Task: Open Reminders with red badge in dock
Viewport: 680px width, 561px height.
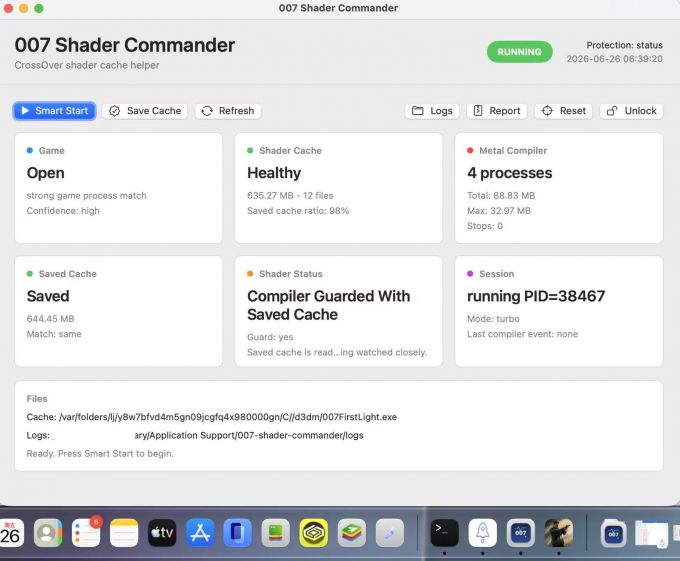Action: pyautogui.click(x=86, y=533)
